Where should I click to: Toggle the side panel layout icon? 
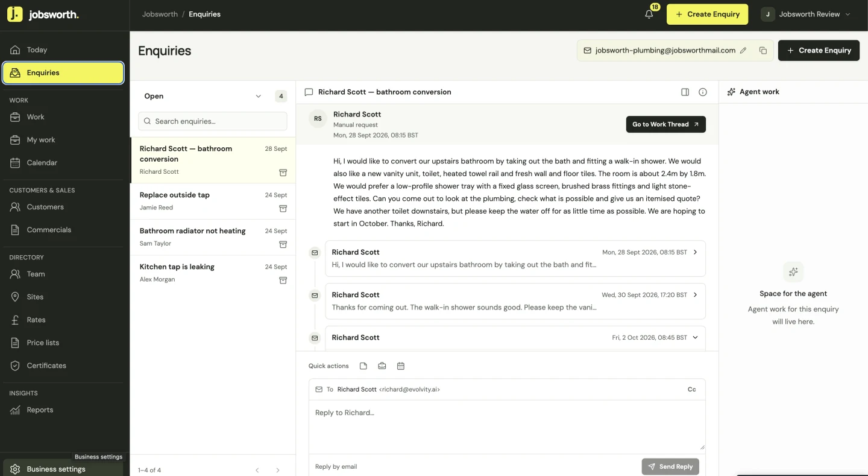point(685,92)
